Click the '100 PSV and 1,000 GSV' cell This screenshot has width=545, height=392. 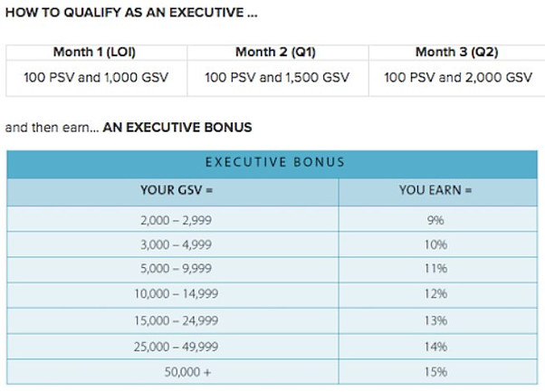(x=96, y=78)
